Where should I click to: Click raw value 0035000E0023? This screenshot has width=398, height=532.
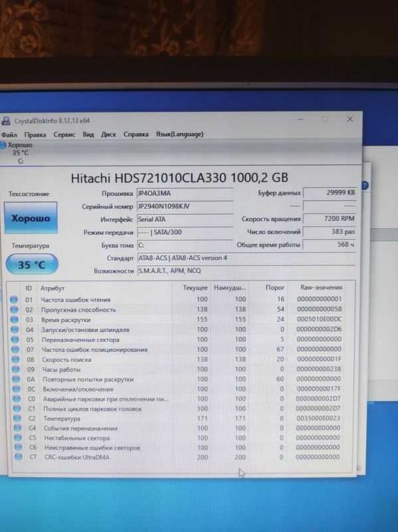pyautogui.click(x=318, y=418)
